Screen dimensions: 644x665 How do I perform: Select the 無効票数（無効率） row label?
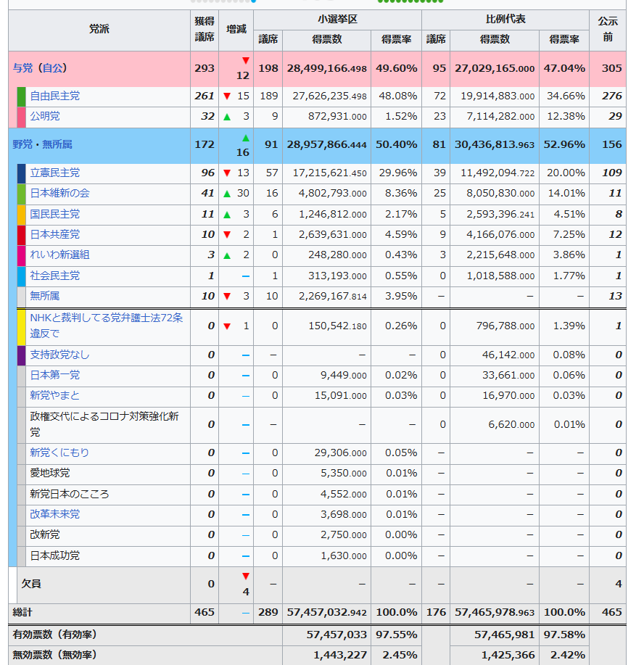[x=54, y=656]
